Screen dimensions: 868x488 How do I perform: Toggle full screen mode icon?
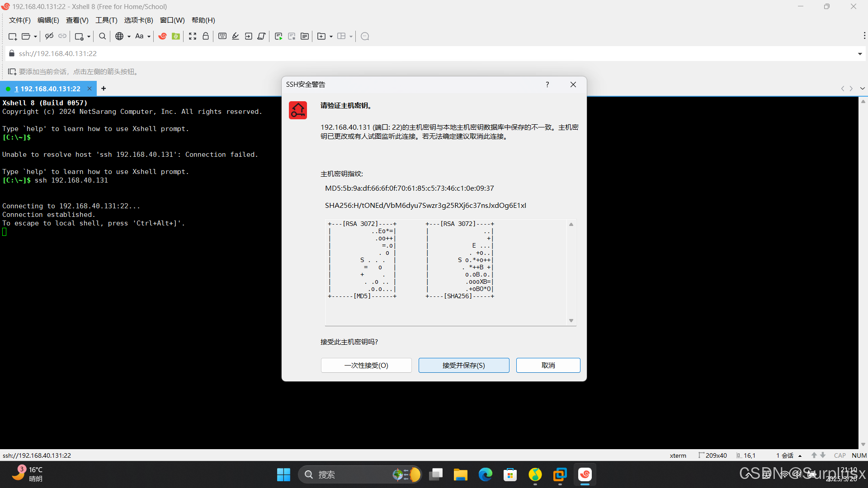pyautogui.click(x=193, y=36)
